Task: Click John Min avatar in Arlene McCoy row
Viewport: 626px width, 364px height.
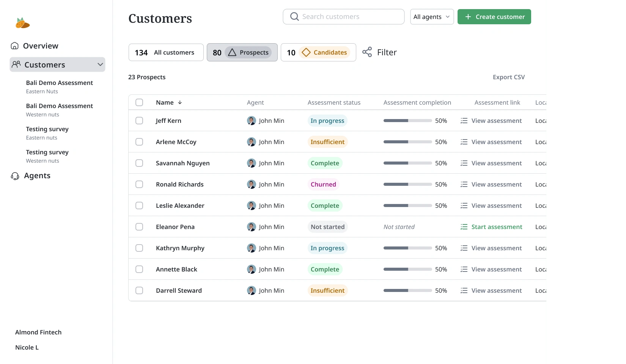Action: tap(251, 142)
